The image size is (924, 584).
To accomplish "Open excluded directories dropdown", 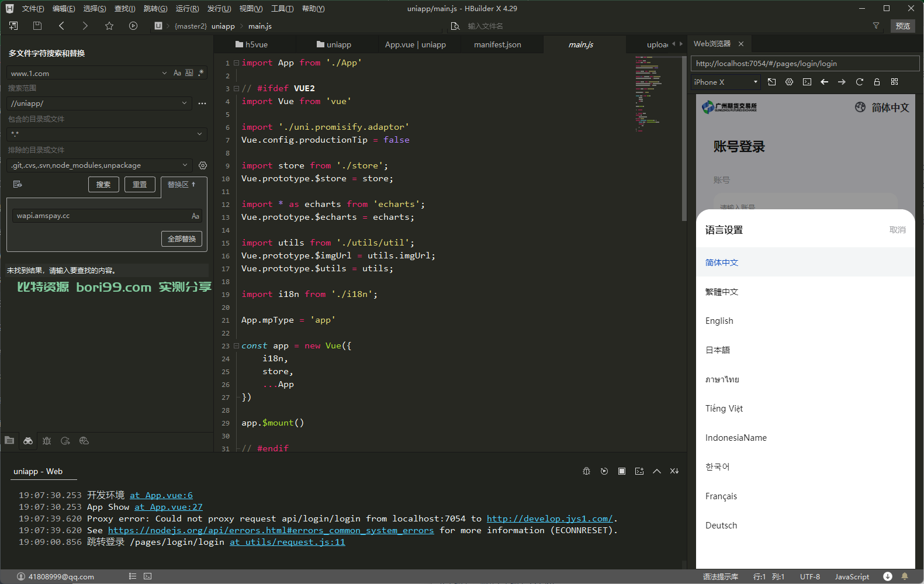I will tap(185, 165).
